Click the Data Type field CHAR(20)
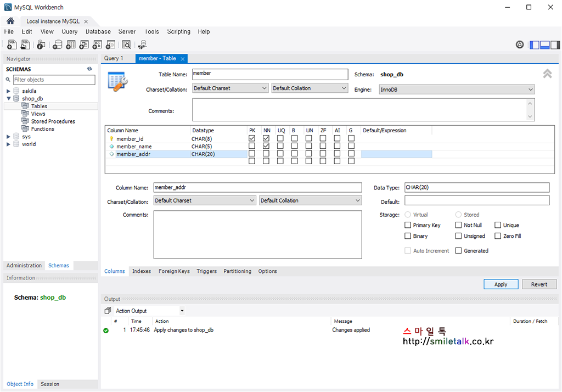 [x=477, y=187]
